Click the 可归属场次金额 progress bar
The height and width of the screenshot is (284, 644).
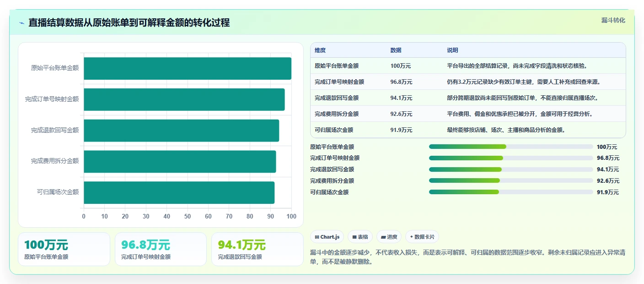511,192
